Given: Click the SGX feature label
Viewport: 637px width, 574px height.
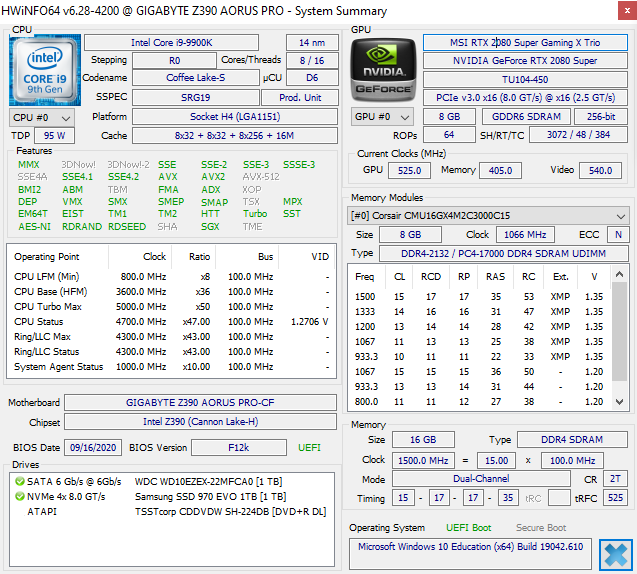Looking at the screenshot, I should [x=210, y=227].
